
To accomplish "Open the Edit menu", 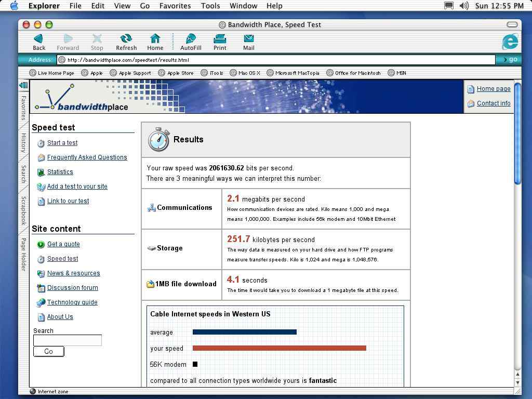I will click(98, 6).
